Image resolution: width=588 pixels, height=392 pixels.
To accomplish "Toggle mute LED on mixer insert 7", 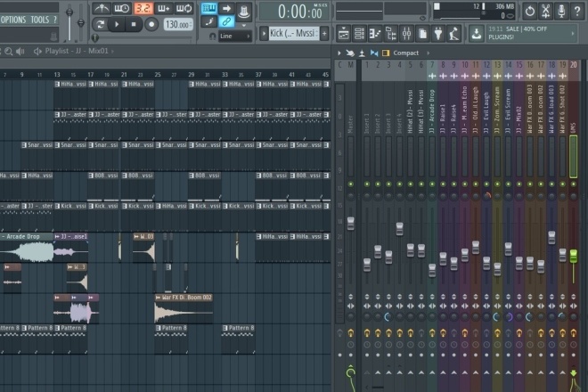I will pos(432,184).
